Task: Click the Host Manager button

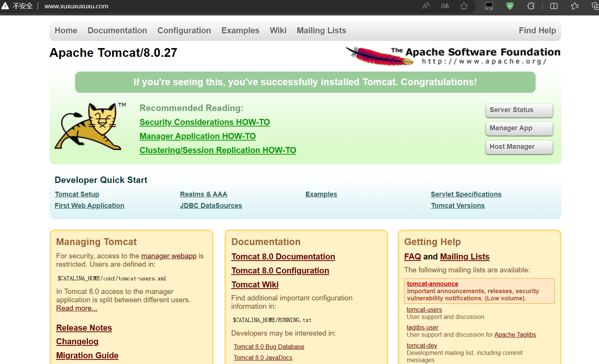Action: point(519,147)
